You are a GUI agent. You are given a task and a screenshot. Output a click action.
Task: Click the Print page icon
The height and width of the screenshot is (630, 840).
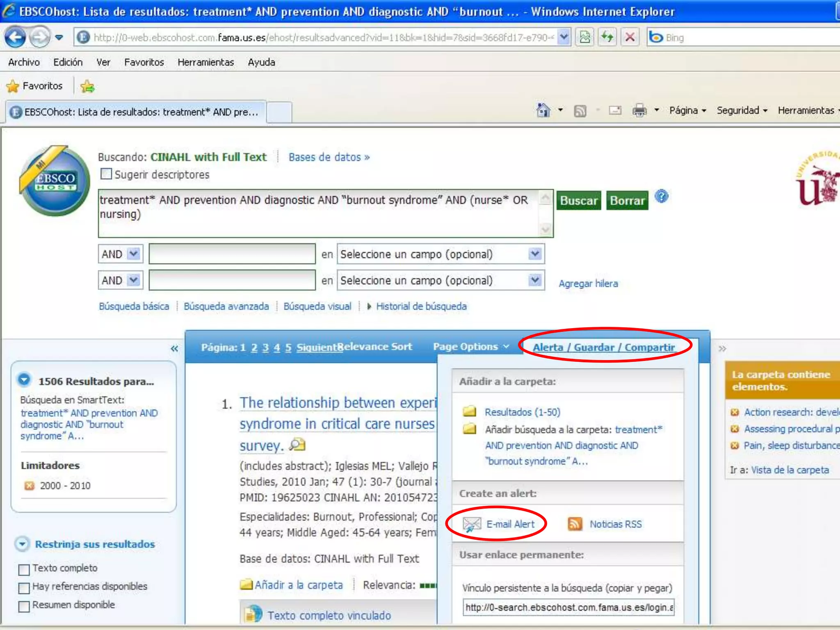click(x=639, y=110)
